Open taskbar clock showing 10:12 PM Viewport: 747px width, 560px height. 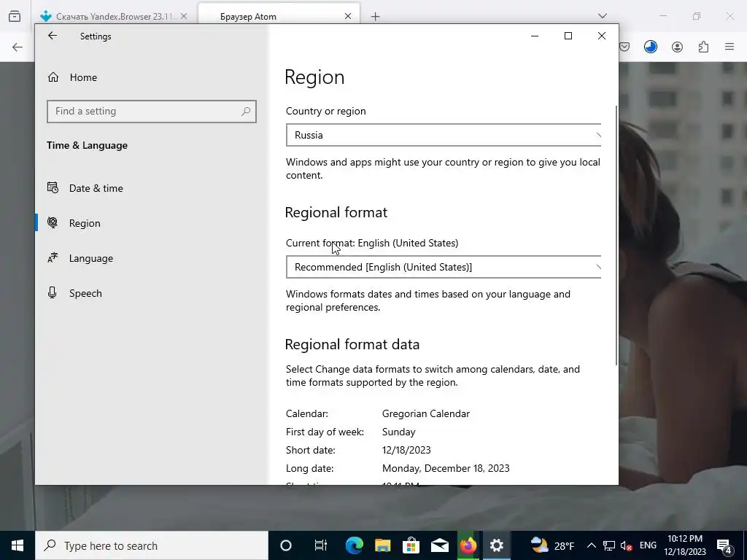pos(685,545)
